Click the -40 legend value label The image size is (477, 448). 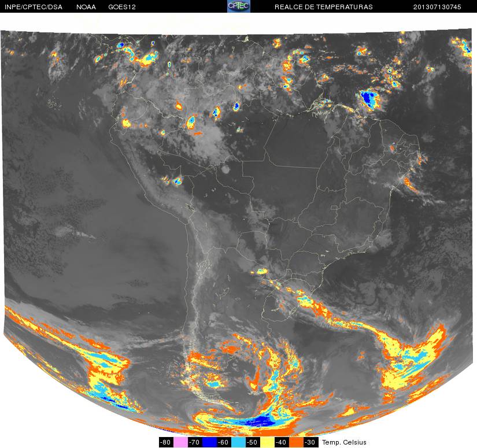(282, 442)
